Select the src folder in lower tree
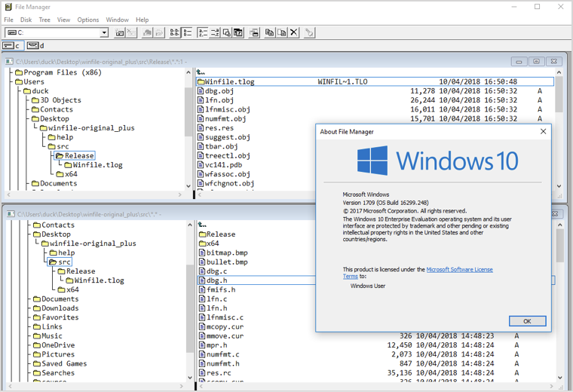The image size is (573, 392). [x=60, y=262]
